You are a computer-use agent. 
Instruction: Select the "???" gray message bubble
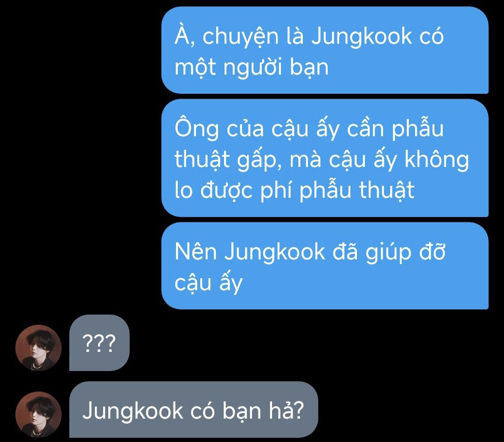[99, 343]
